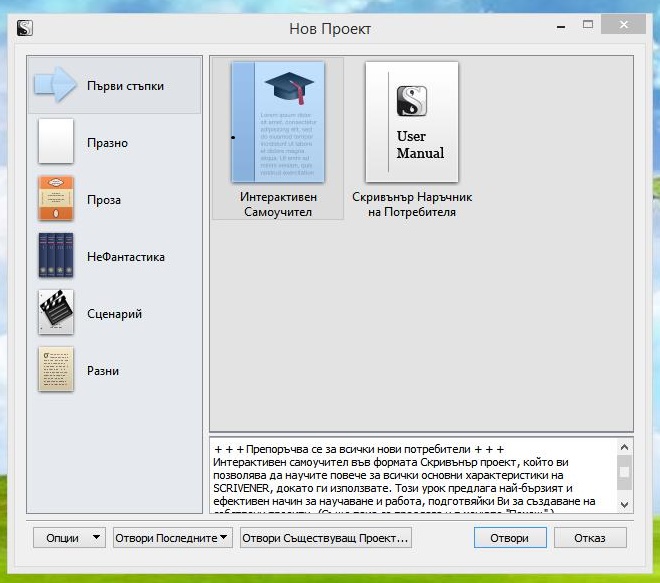The image size is (660, 583).
Task: Click the Първи стъпки category label
Action: coord(125,86)
